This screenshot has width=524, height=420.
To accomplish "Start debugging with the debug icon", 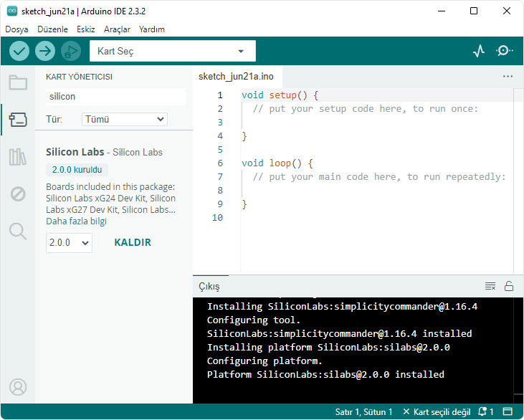I will 71,51.
